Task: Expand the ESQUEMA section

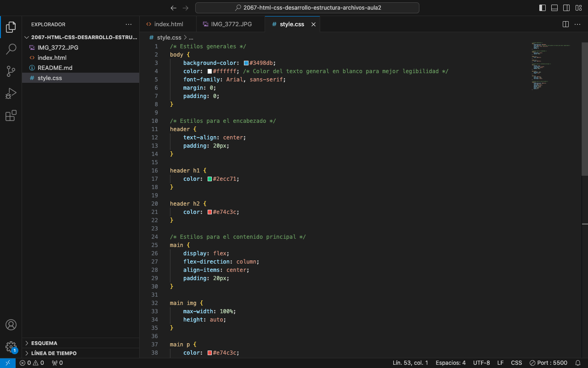Action: (80, 343)
